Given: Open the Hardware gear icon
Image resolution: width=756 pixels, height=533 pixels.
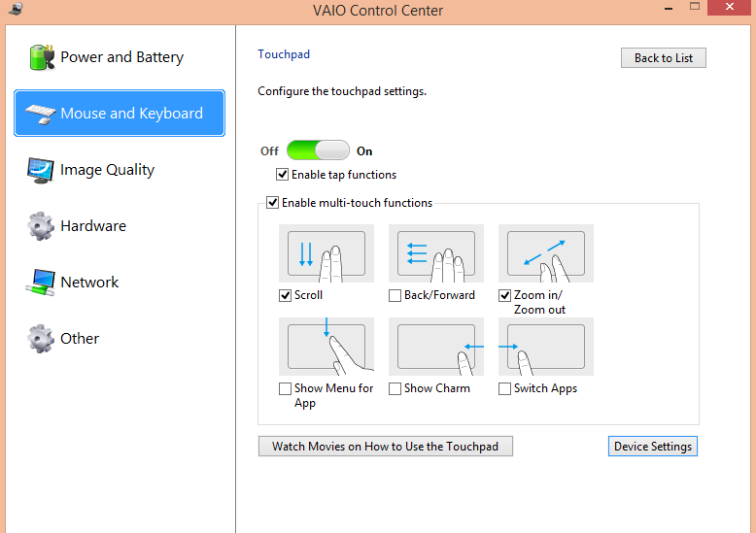Looking at the screenshot, I should pos(41,226).
